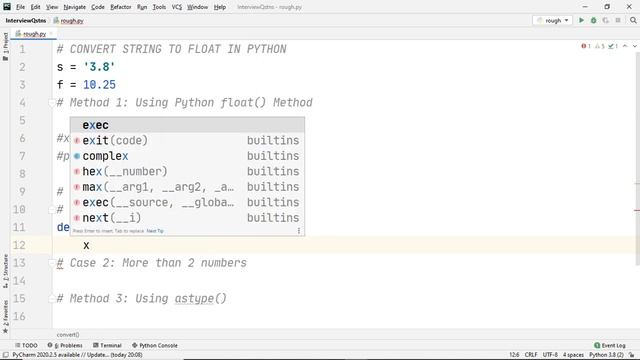Open the VCS menu

coord(177,7)
